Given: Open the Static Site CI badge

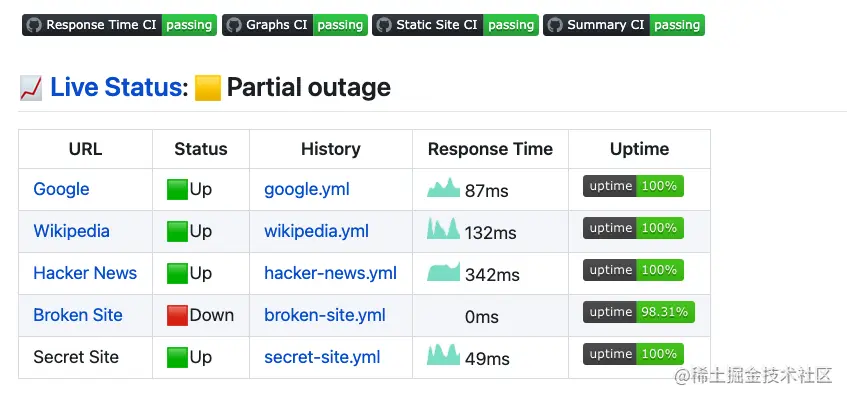Looking at the screenshot, I should [x=455, y=25].
